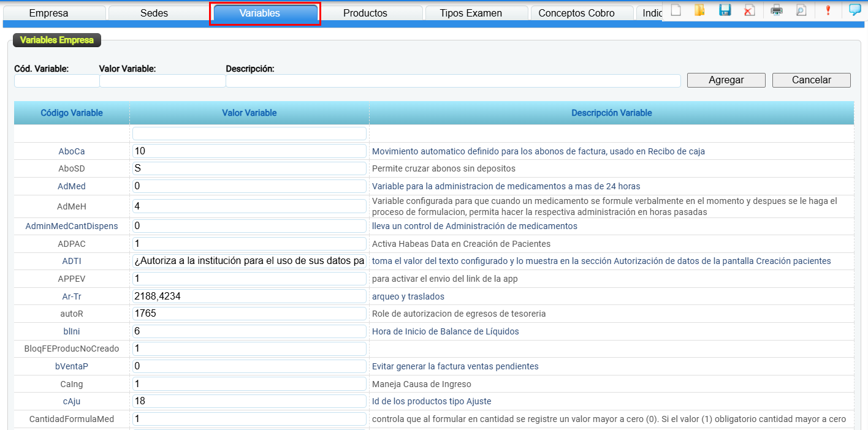The image size is (868, 430).
Task: Click the yellow open folder icon
Action: [x=699, y=10]
